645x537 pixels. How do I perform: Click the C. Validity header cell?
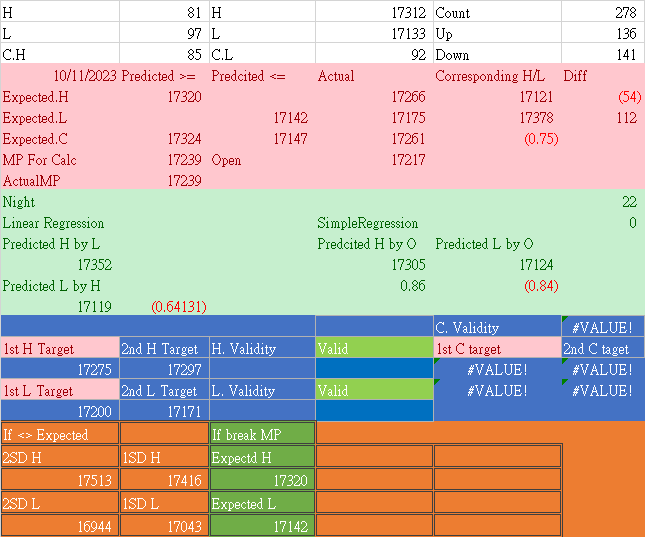click(496, 327)
